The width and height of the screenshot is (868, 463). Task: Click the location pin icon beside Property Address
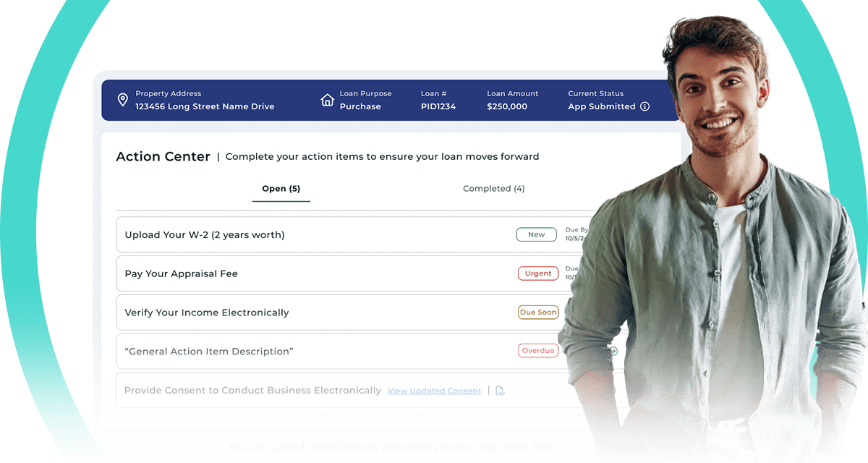122,100
